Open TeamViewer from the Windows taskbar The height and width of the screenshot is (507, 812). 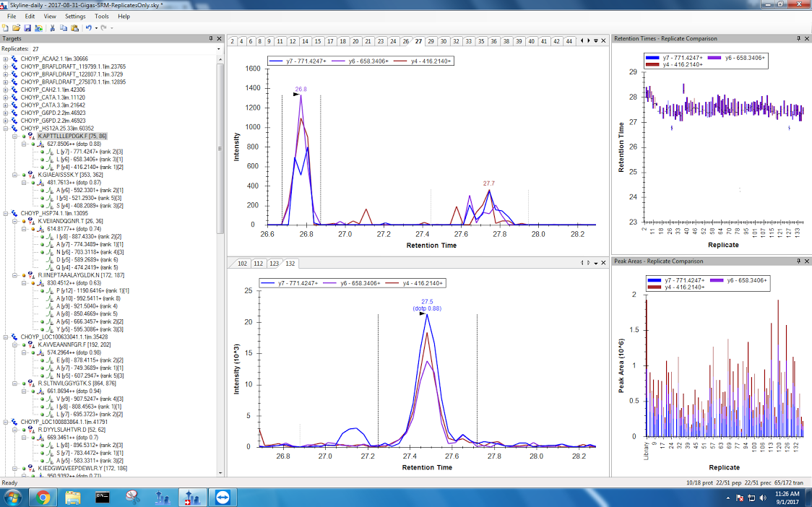click(x=220, y=497)
